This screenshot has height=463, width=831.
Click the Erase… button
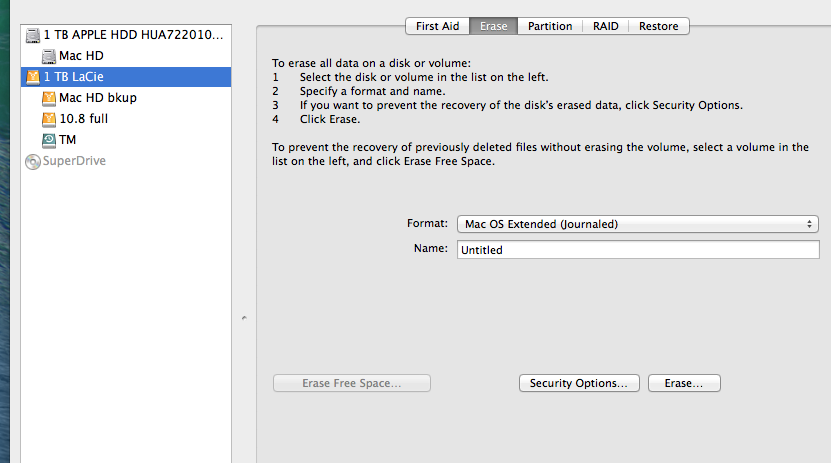[684, 383]
